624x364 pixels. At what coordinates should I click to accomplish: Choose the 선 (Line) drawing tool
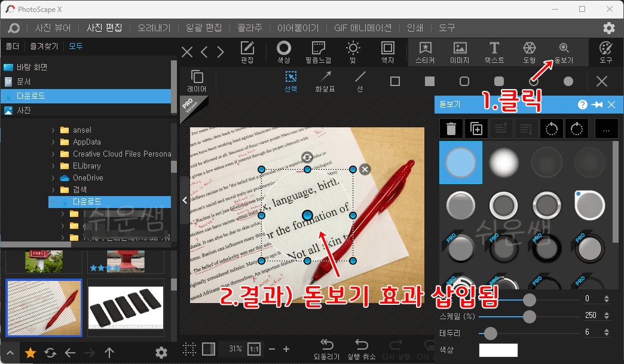tap(360, 81)
